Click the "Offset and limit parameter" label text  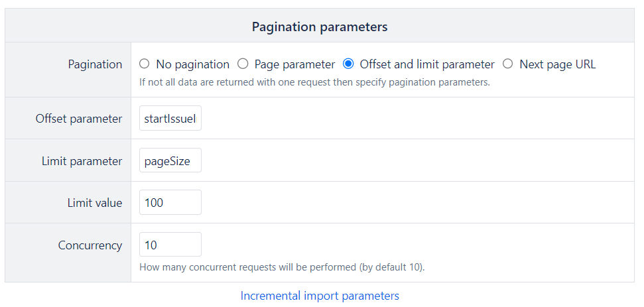point(426,64)
